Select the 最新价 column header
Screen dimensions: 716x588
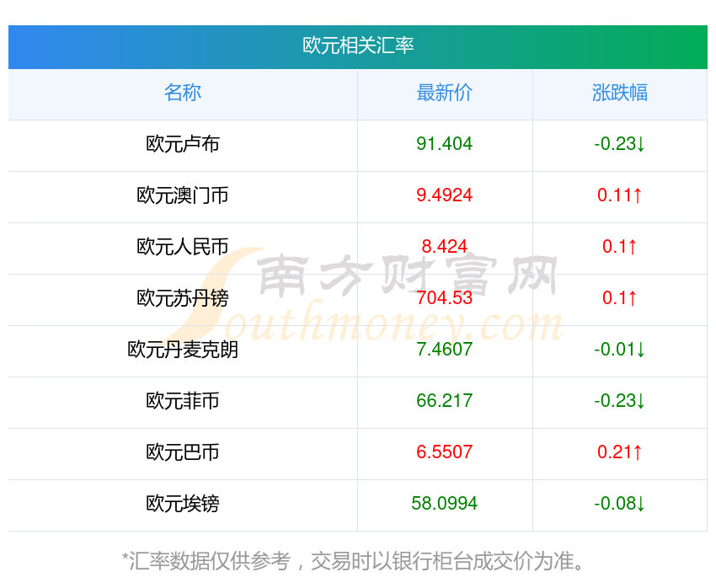click(x=444, y=93)
